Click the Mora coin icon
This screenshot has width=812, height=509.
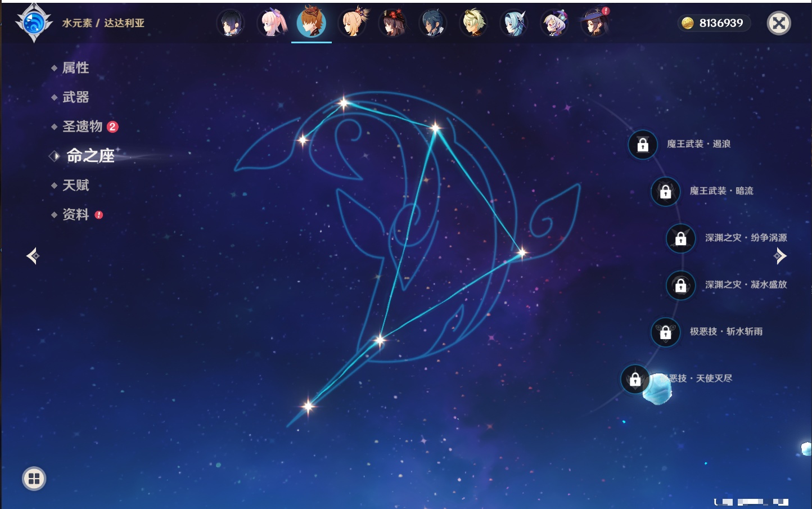point(687,23)
